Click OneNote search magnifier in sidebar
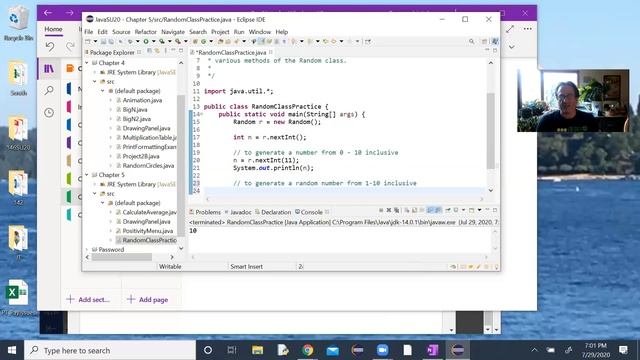Screen dimensions: 640x360 tap(49, 90)
